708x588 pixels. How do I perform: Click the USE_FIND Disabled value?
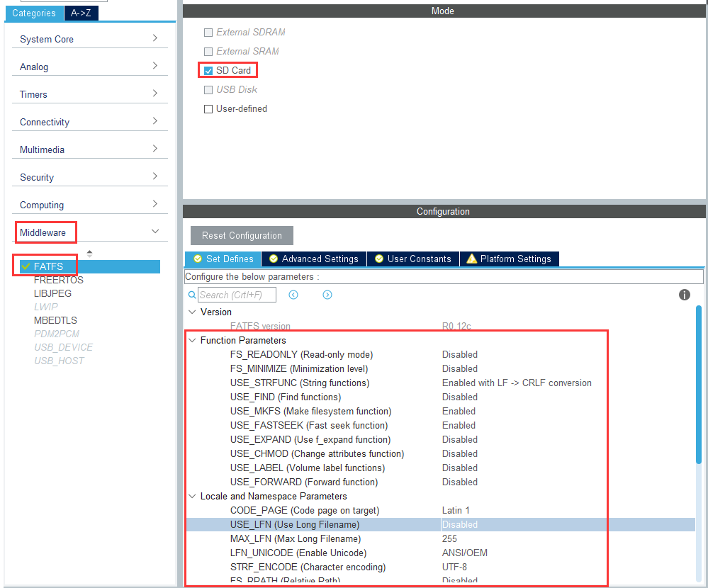click(460, 397)
